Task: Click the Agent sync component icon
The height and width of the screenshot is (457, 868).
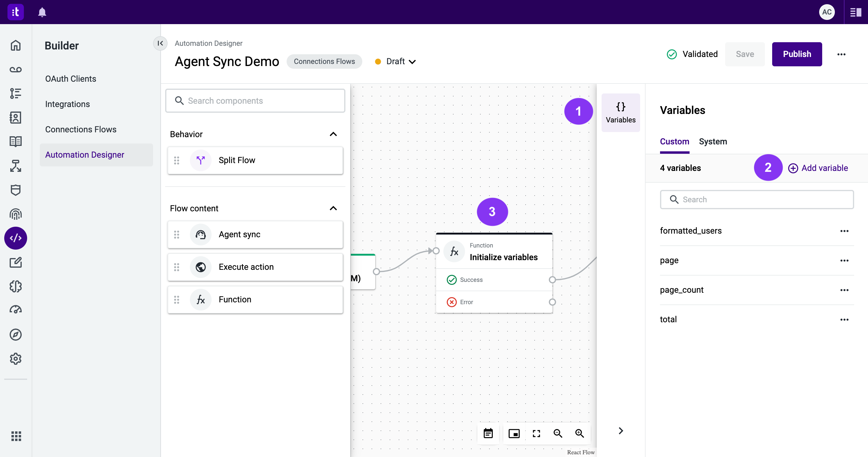Action: pyautogui.click(x=200, y=234)
